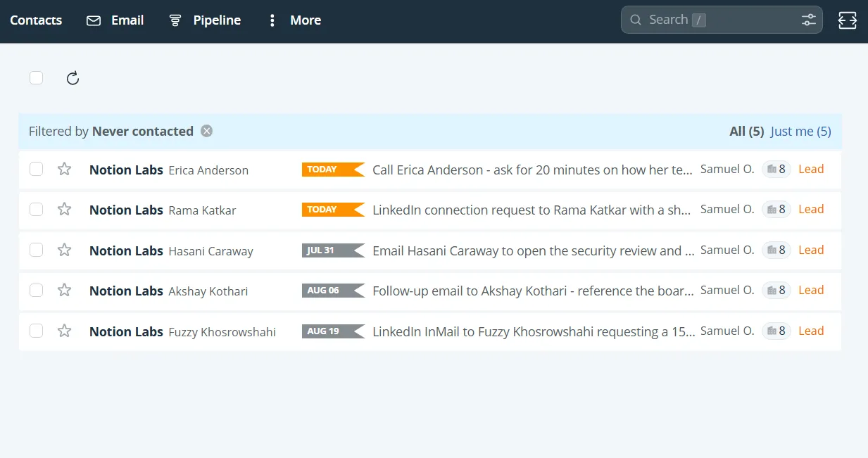Image resolution: width=868 pixels, height=458 pixels.
Task: Open the Email tab
Action: pos(115,20)
